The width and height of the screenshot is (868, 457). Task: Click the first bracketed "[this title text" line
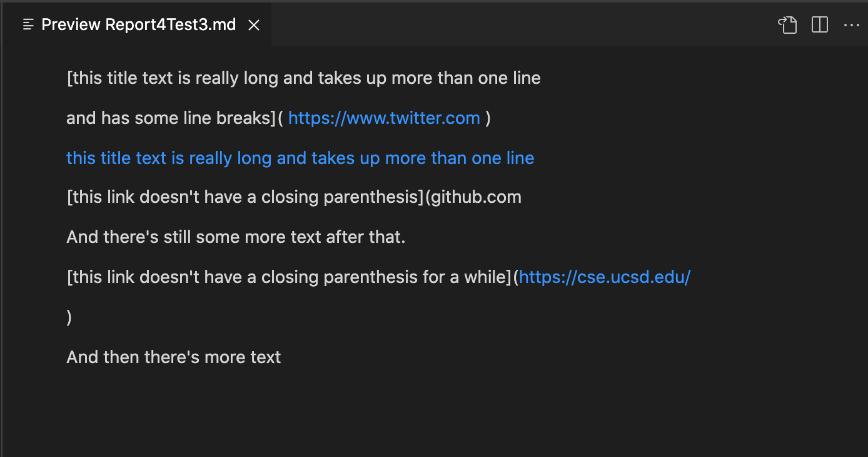pyautogui.click(x=303, y=79)
